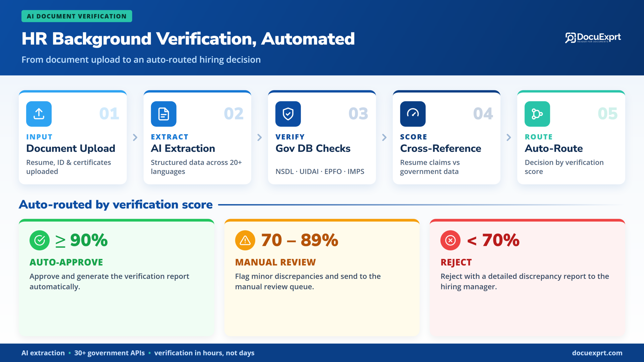The height and width of the screenshot is (362, 644).
Task: Click the step number 04
Action: pyautogui.click(x=483, y=114)
